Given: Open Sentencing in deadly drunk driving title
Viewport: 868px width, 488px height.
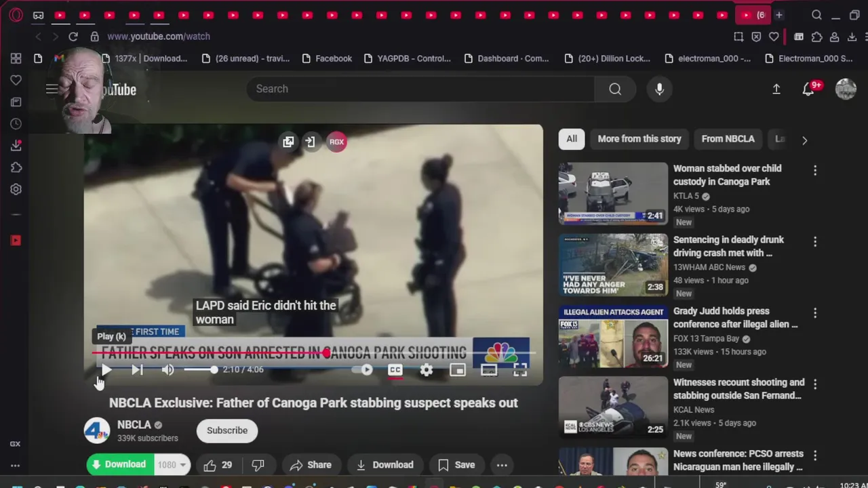Looking at the screenshot, I should 728,246.
